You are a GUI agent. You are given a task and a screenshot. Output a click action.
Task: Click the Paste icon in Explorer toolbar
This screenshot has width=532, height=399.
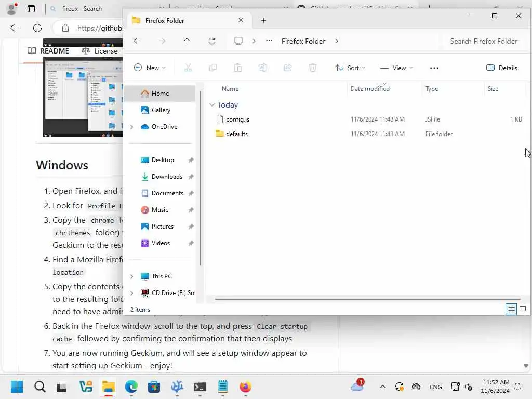[x=238, y=68]
